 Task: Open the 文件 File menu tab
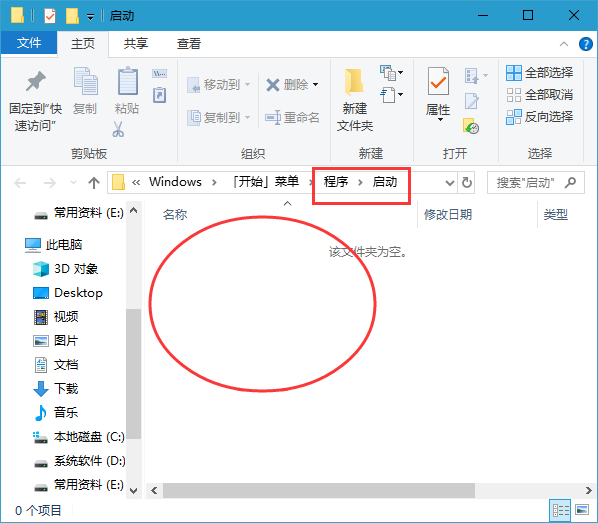click(29, 43)
